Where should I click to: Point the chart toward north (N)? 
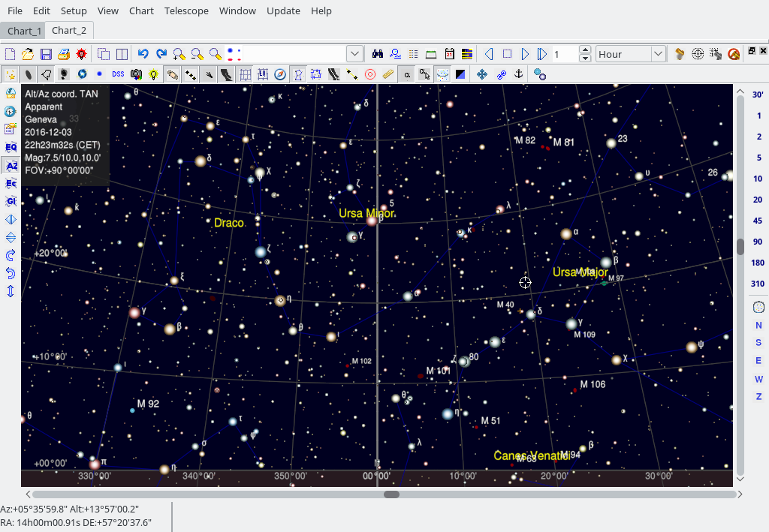coord(758,325)
